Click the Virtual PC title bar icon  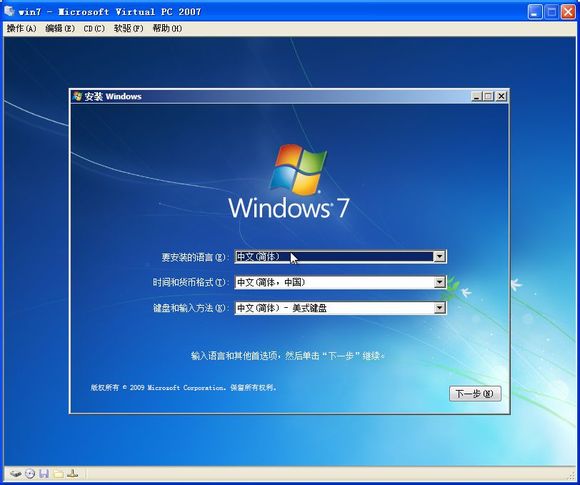click(x=9, y=11)
